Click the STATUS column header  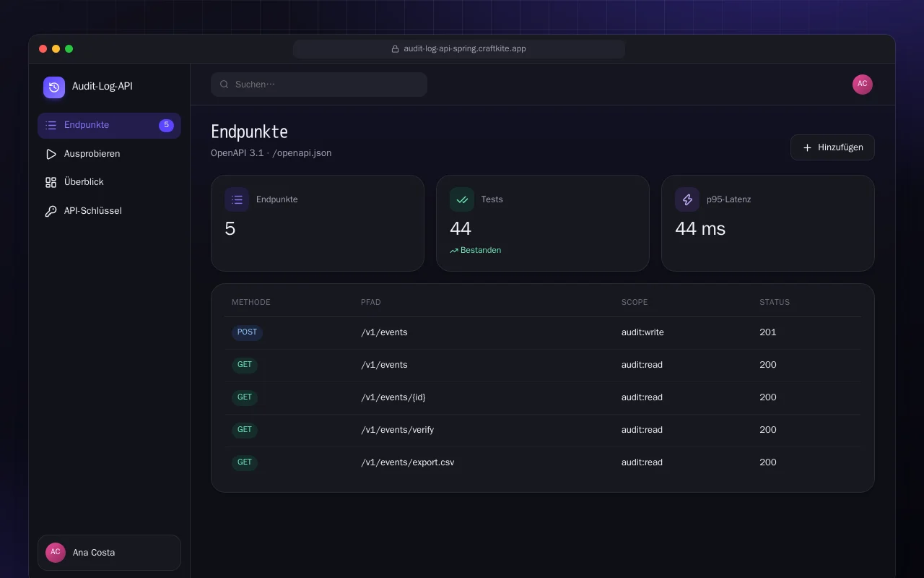775,302
